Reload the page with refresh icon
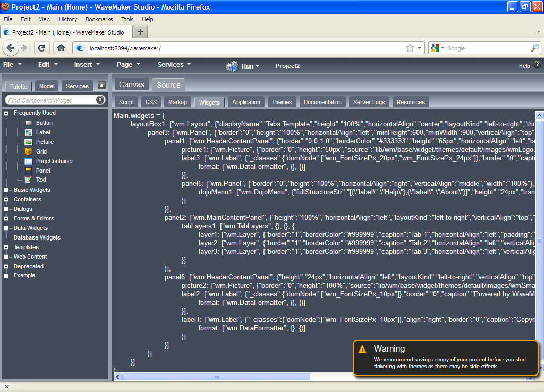This screenshot has height=392, width=544. (41, 48)
